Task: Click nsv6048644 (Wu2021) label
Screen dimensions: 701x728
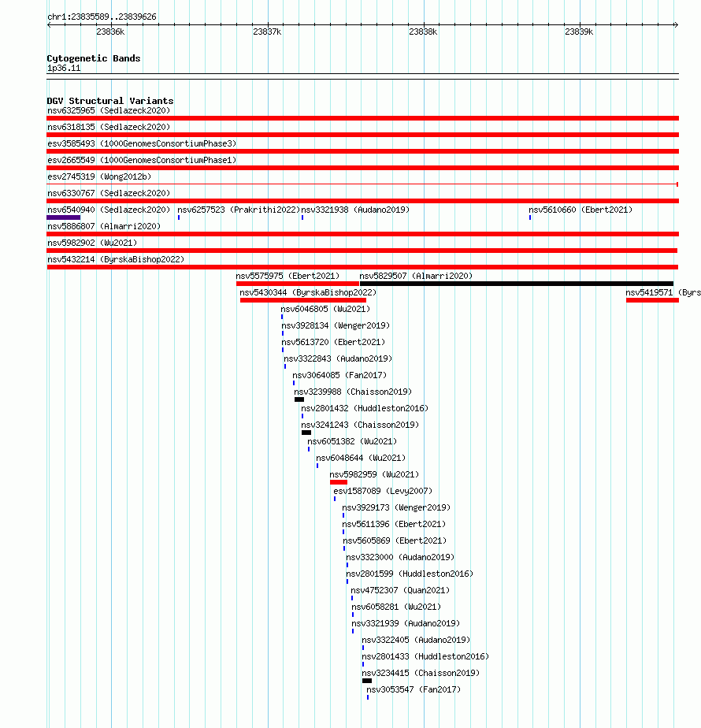Action: pyautogui.click(x=361, y=458)
